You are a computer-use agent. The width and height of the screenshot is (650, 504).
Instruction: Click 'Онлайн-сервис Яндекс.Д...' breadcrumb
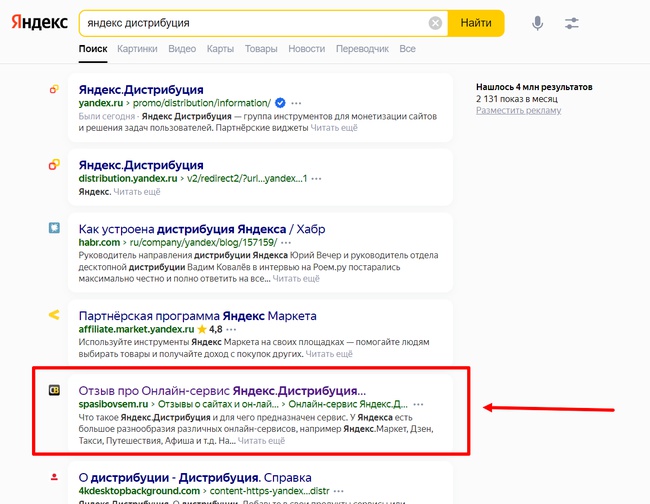(348, 404)
